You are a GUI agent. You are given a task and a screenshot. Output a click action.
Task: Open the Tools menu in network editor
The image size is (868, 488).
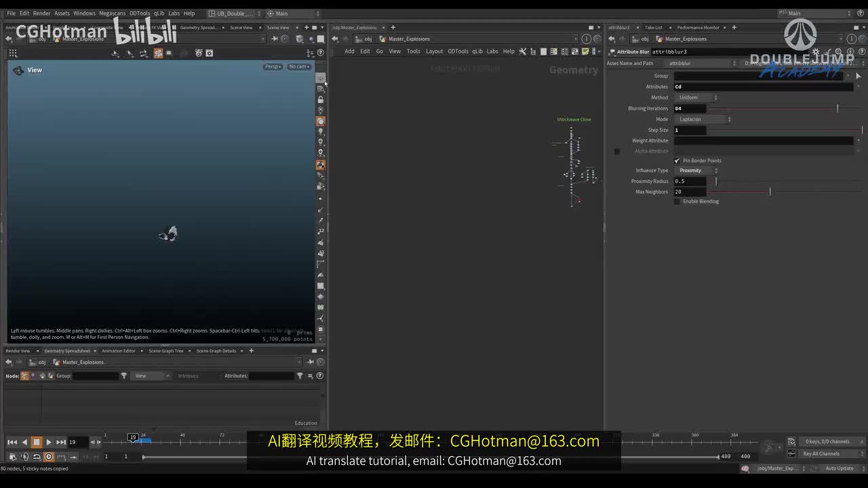pos(413,52)
